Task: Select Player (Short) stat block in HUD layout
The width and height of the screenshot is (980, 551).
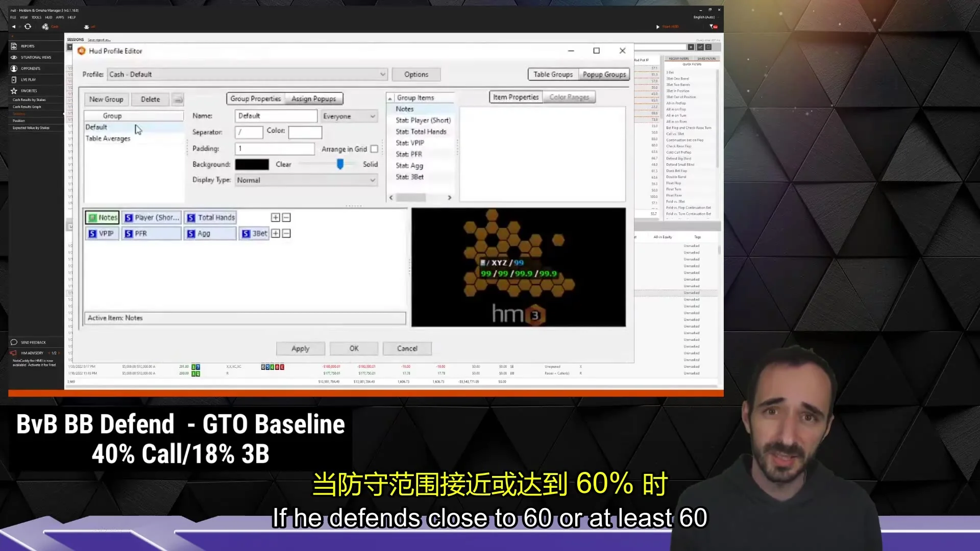Action: 152,218
